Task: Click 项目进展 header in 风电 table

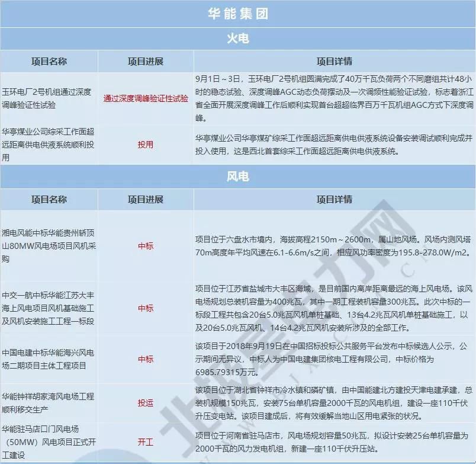Action: pos(146,199)
